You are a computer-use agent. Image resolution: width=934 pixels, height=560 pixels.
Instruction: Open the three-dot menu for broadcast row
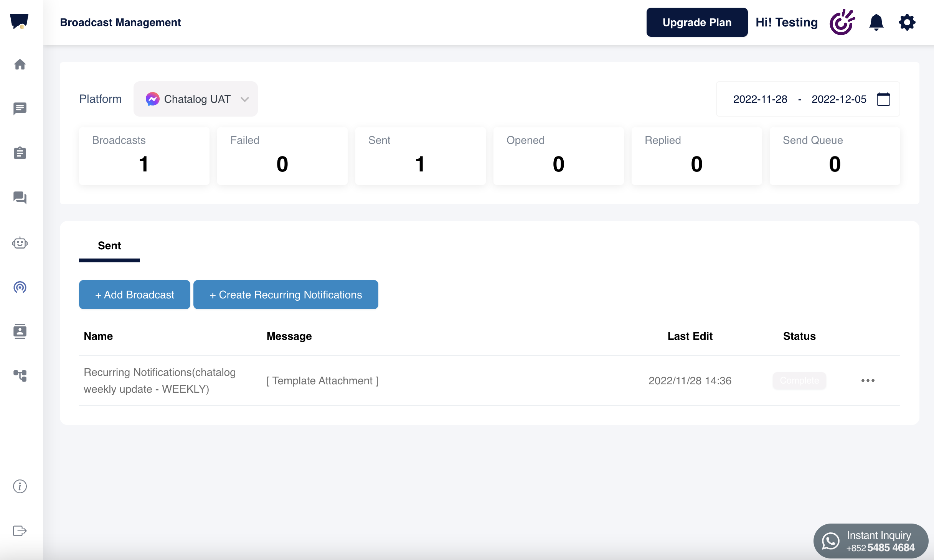pos(868,380)
